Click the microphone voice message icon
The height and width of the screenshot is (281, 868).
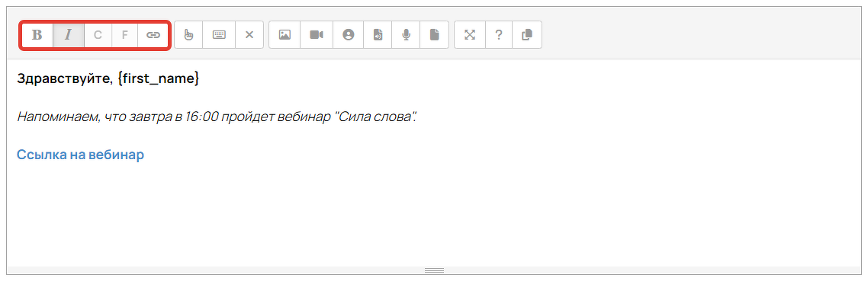[x=406, y=35]
